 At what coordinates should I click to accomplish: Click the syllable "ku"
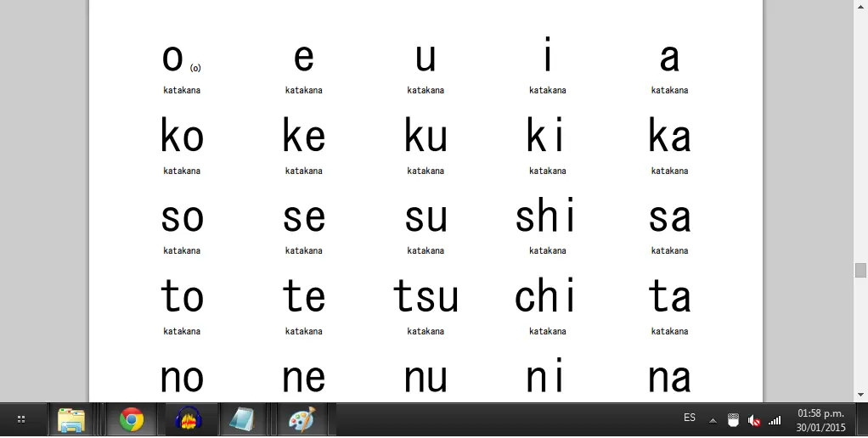pos(426,134)
